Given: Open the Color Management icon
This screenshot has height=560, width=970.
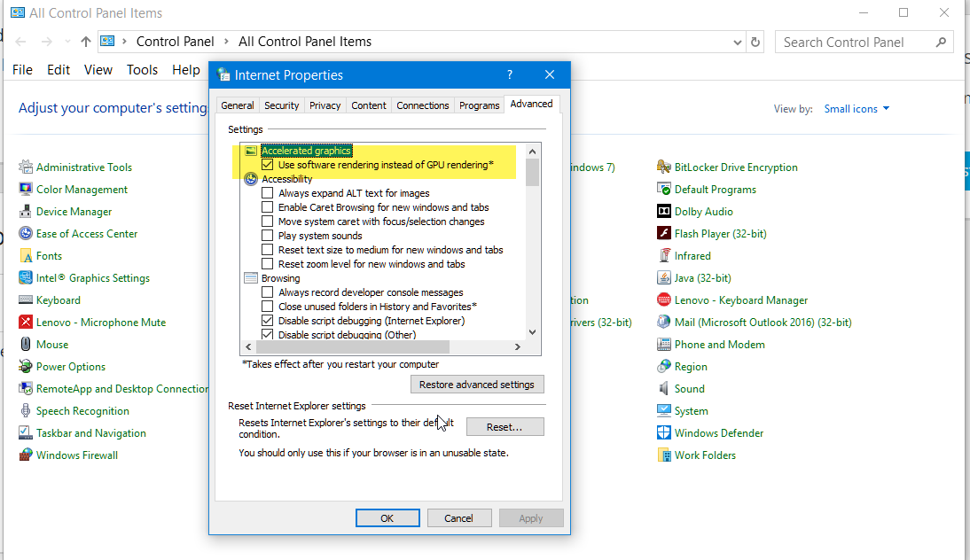Looking at the screenshot, I should click(x=26, y=189).
